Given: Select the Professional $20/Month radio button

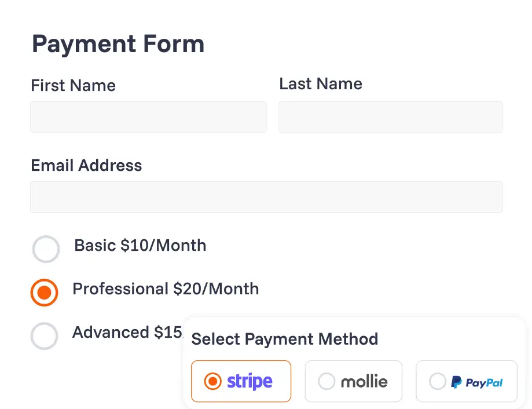Looking at the screenshot, I should tap(44, 292).
